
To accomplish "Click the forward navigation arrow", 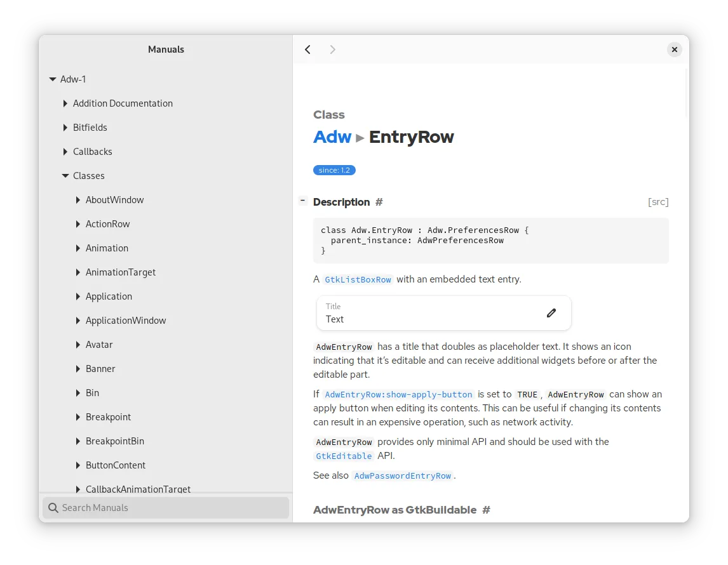I will (332, 50).
